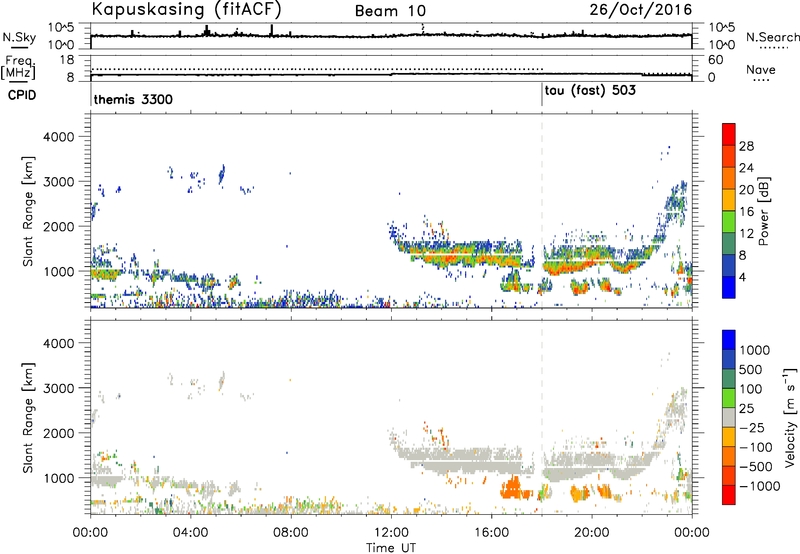Click the 'Beam 10' label

point(390,11)
